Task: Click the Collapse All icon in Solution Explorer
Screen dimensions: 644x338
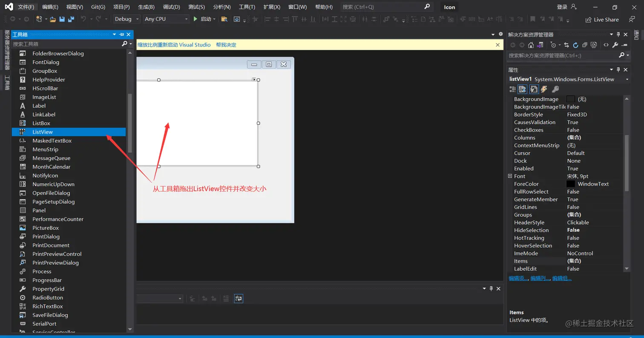Action: (585, 45)
